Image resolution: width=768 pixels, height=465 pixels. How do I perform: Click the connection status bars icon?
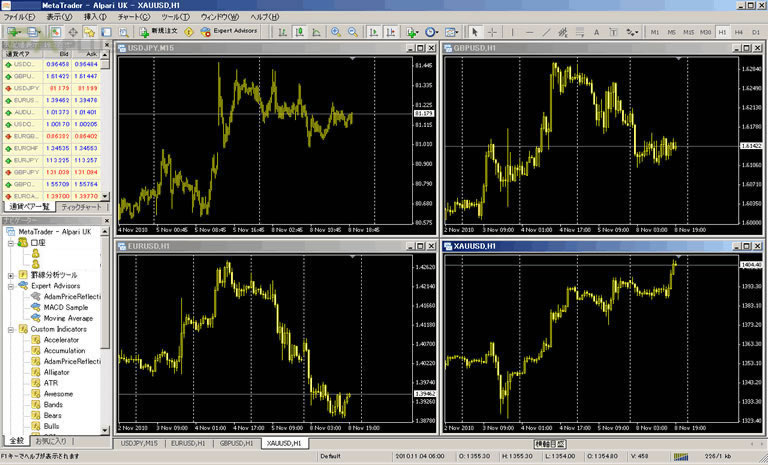pyautogui.click(x=680, y=457)
